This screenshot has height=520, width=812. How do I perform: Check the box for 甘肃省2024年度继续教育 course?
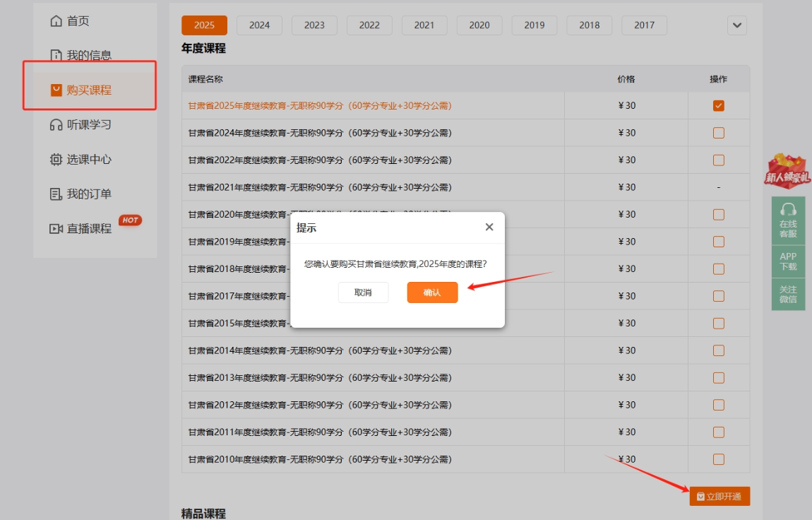[718, 133]
